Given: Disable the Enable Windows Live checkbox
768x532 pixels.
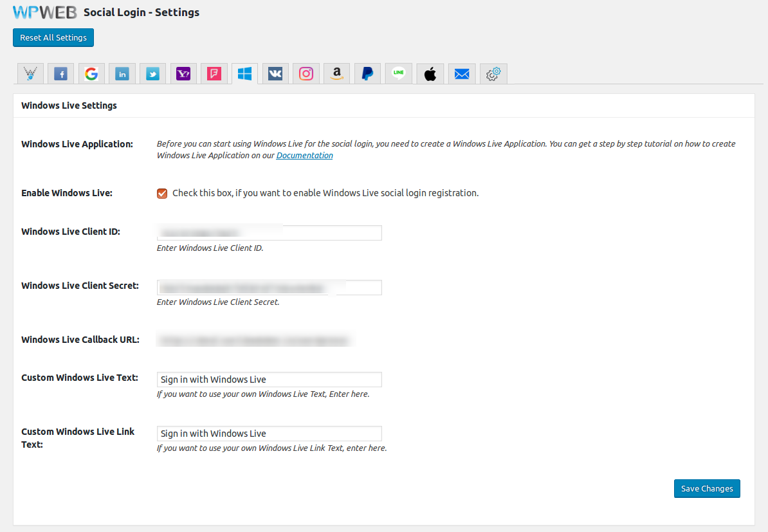Looking at the screenshot, I should click(x=162, y=193).
